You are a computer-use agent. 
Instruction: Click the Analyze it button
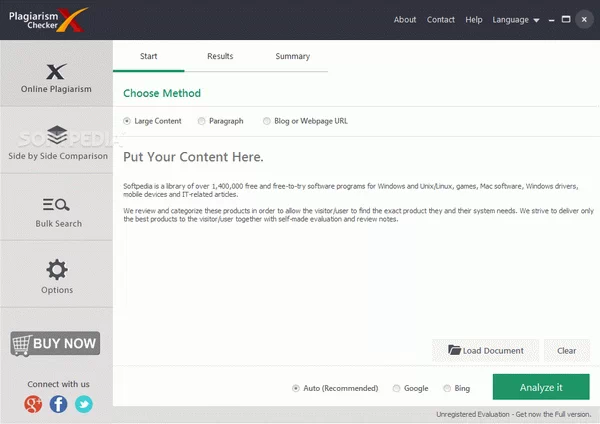click(541, 387)
